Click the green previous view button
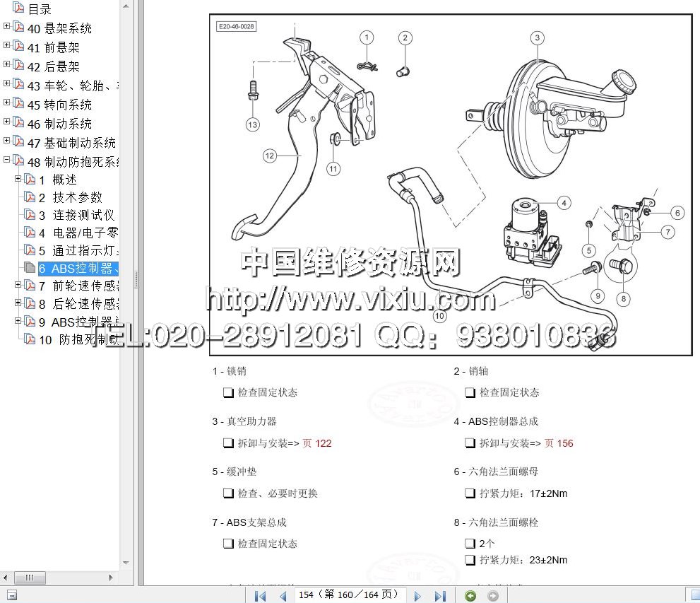 [x=470, y=596]
